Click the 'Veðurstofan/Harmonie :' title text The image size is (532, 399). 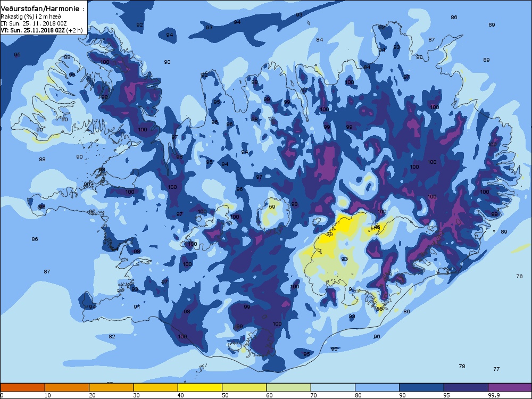43,9
